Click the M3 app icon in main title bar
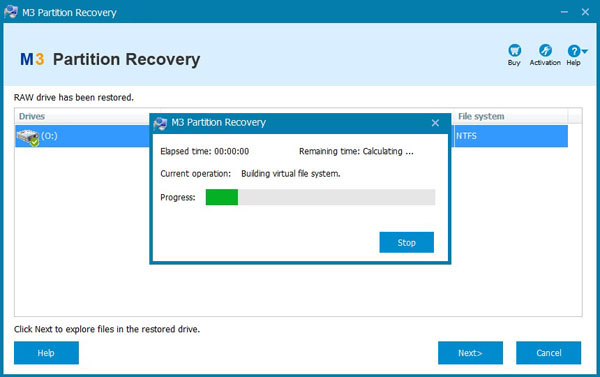The width and height of the screenshot is (600, 377). coord(11,12)
